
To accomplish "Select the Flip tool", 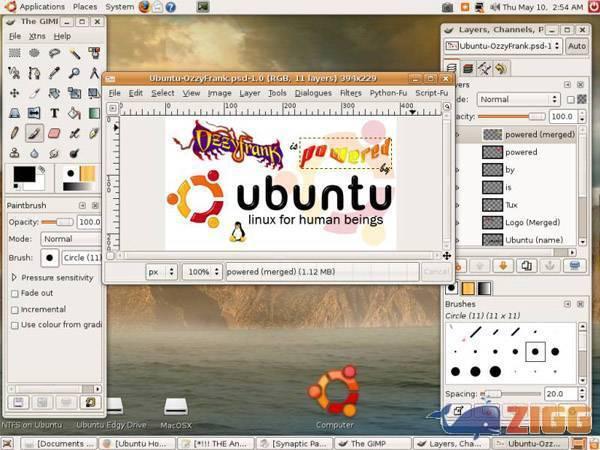I will click(x=34, y=113).
